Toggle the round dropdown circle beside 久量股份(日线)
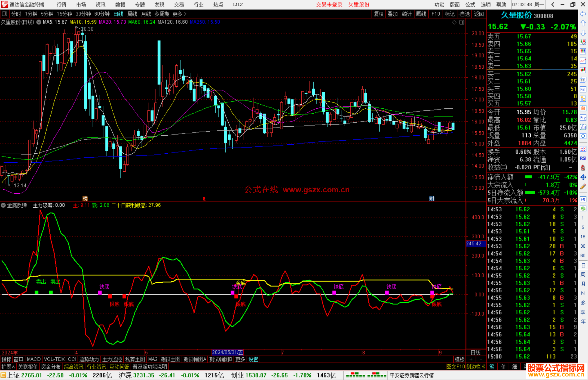This screenshot has width=588, height=380. click(39, 22)
